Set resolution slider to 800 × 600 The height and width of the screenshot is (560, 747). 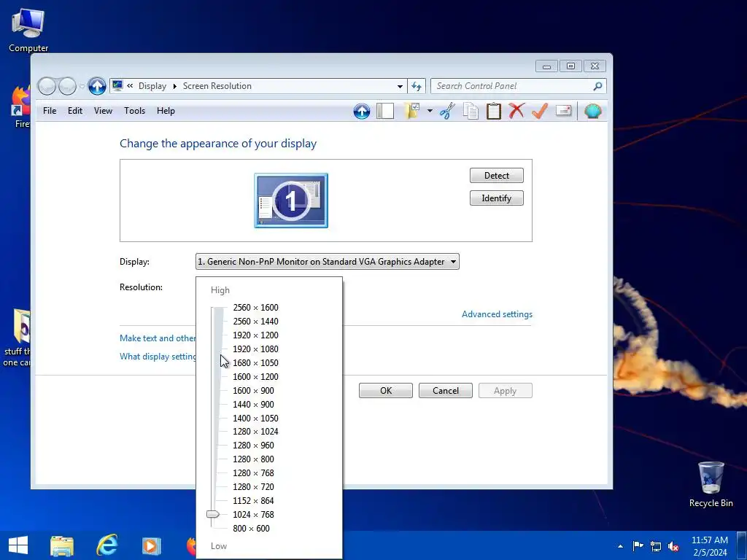coord(251,528)
